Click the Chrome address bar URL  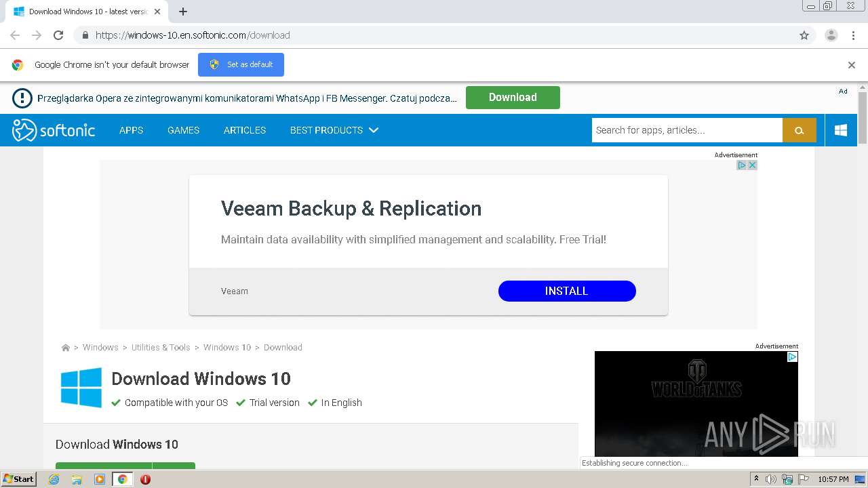[x=193, y=35]
